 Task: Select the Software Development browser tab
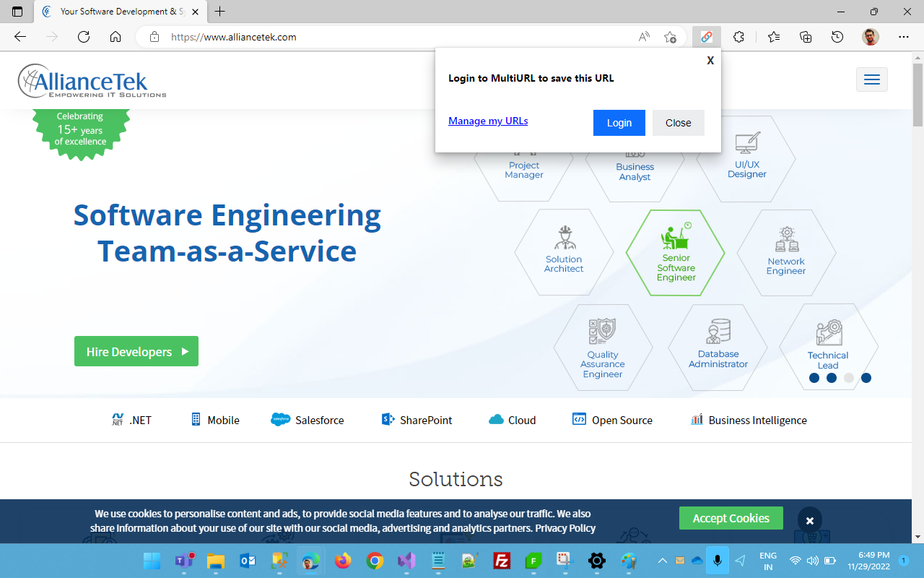coord(115,12)
